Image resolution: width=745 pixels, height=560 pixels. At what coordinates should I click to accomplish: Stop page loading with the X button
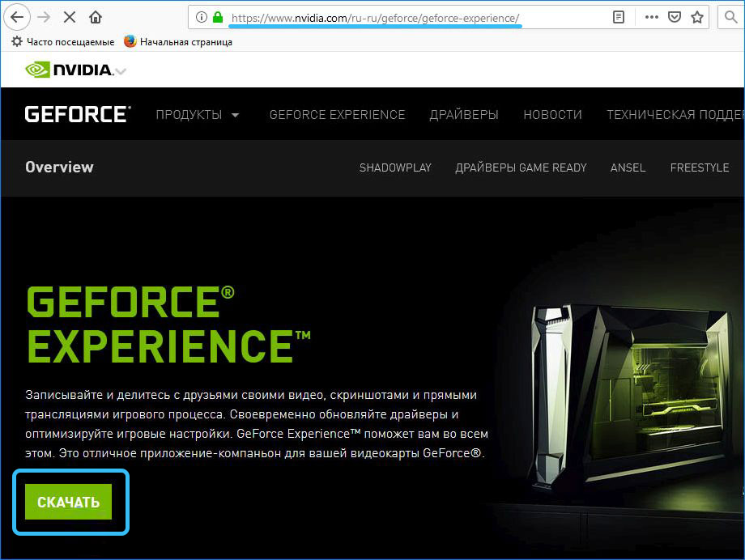tap(70, 17)
